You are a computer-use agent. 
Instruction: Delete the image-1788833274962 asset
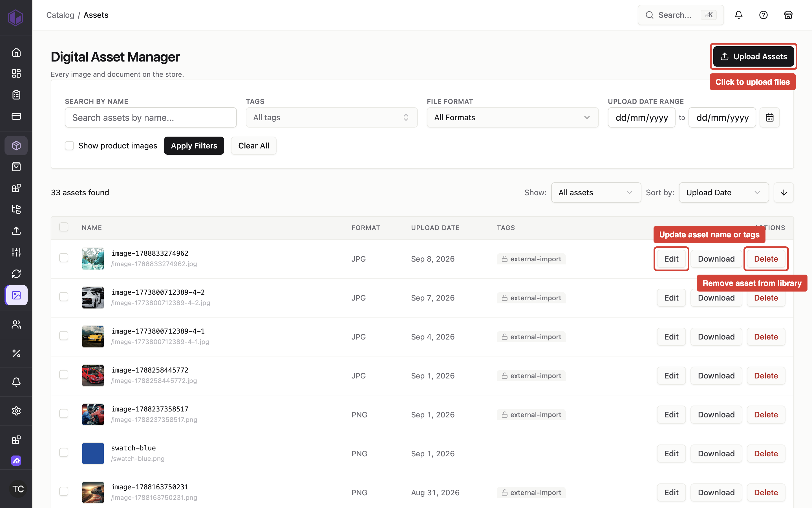[x=766, y=259]
